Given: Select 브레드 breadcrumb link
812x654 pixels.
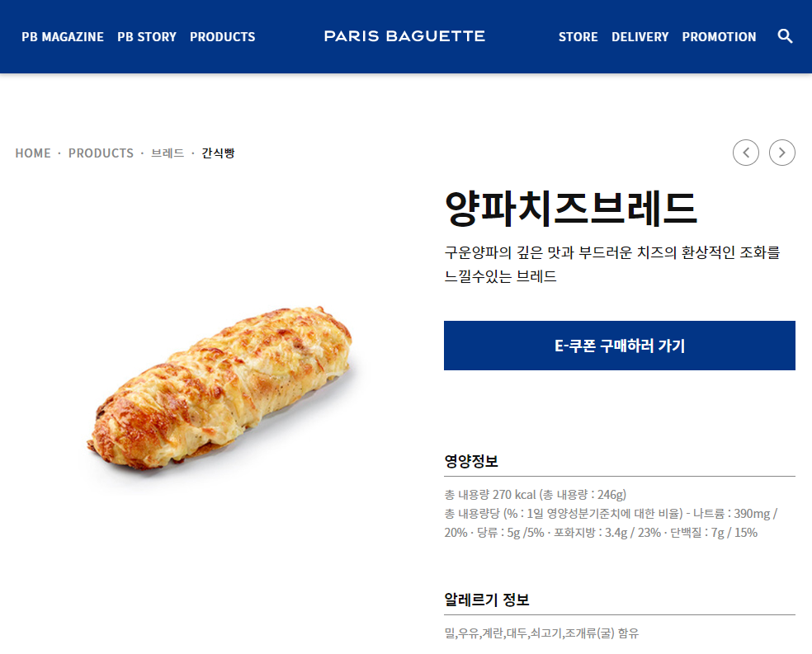Looking at the screenshot, I should [x=168, y=153].
